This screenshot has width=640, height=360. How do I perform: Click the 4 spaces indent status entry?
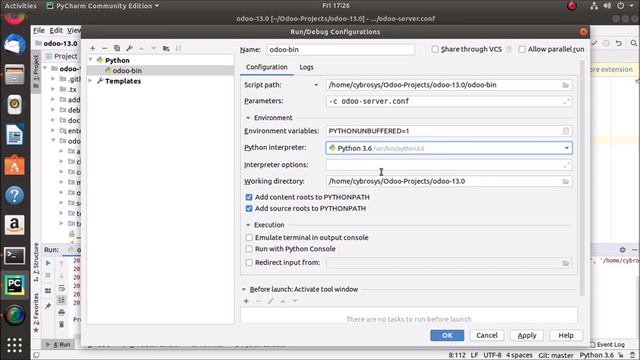pyautogui.click(x=519, y=356)
